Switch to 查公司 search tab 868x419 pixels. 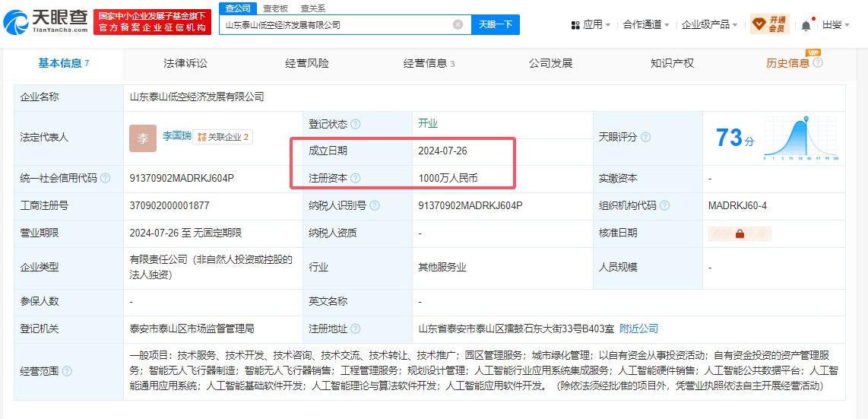pyautogui.click(x=238, y=8)
